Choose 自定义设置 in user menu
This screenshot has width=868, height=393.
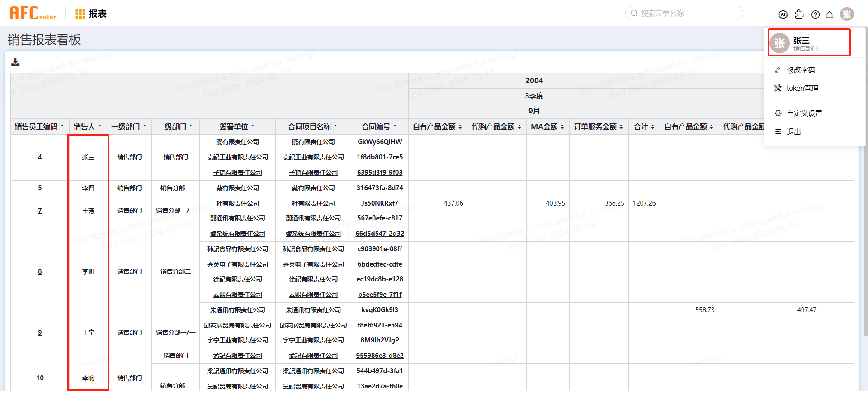(804, 113)
